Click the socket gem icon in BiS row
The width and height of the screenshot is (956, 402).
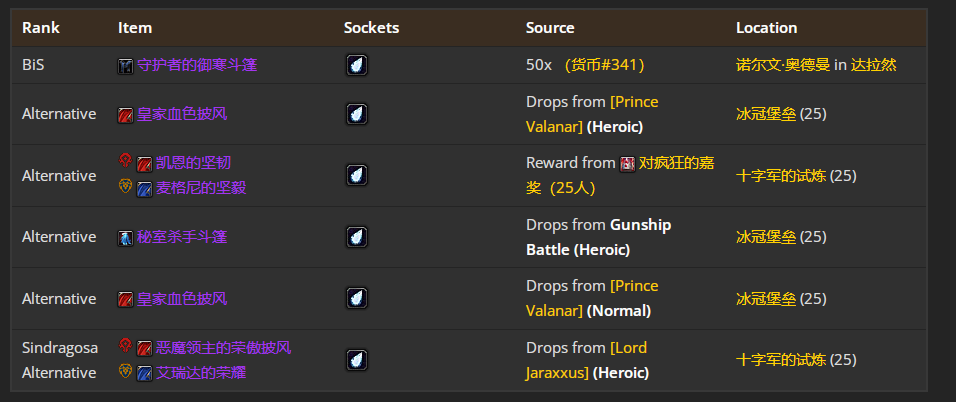(x=357, y=65)
